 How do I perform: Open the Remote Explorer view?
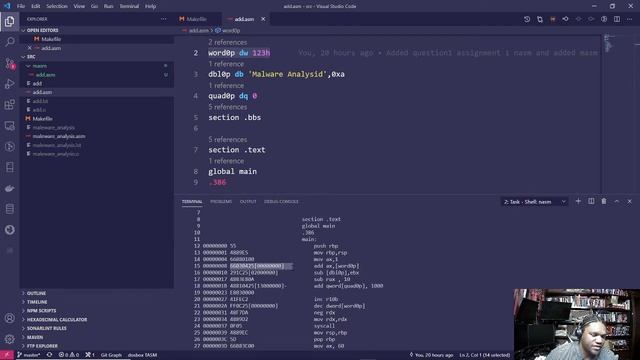coord(9,126)
